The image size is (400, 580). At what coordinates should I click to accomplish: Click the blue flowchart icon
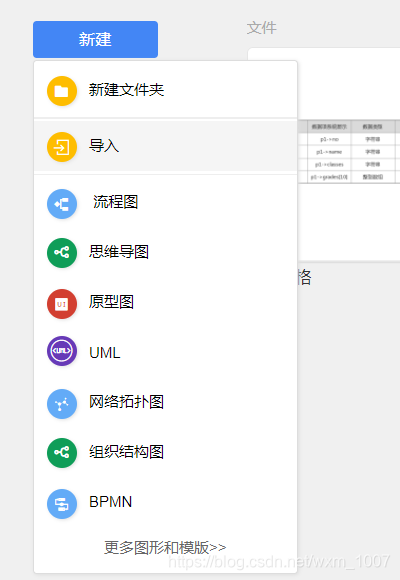(x=62, y=204)
